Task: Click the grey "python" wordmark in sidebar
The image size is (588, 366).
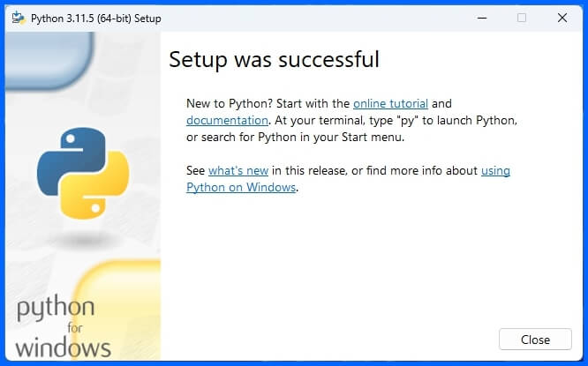Action: (56, 309)
